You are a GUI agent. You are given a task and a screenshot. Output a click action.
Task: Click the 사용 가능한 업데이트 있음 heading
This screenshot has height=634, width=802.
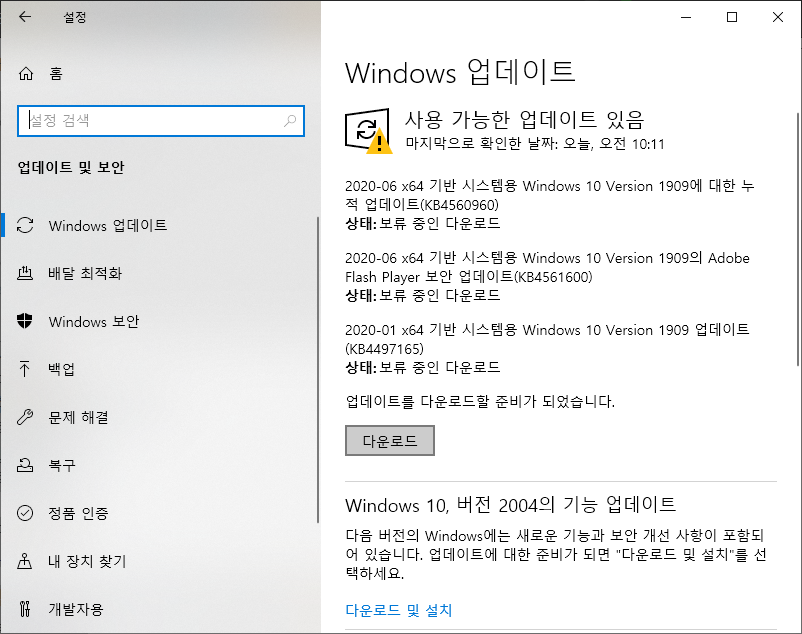[x=524, y=120]
